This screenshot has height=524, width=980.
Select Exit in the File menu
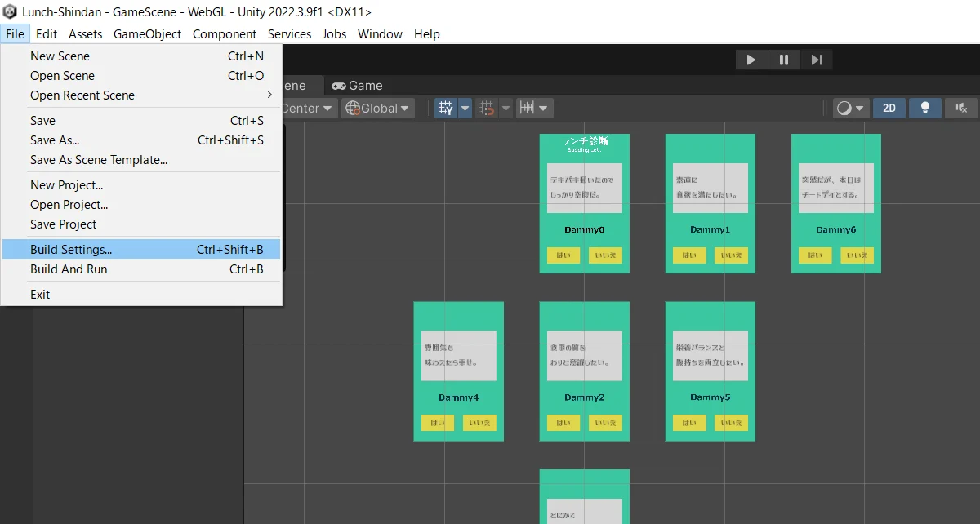141,295
